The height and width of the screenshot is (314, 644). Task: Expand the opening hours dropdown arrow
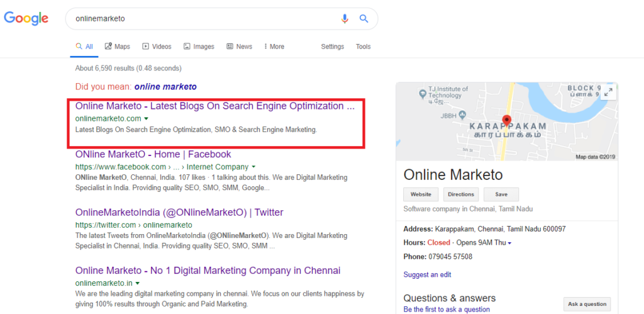(x=510, y=243)
